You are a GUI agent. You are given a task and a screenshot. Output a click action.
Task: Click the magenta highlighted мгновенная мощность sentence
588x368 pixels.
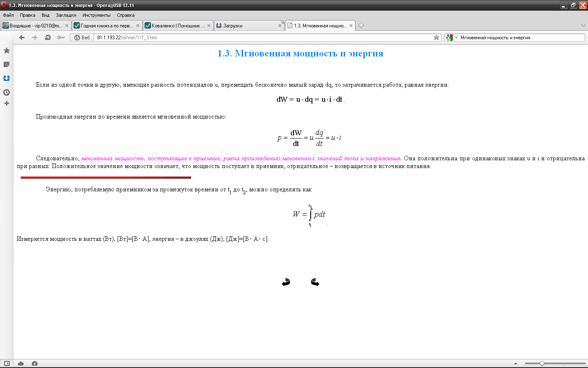(241, 158)
